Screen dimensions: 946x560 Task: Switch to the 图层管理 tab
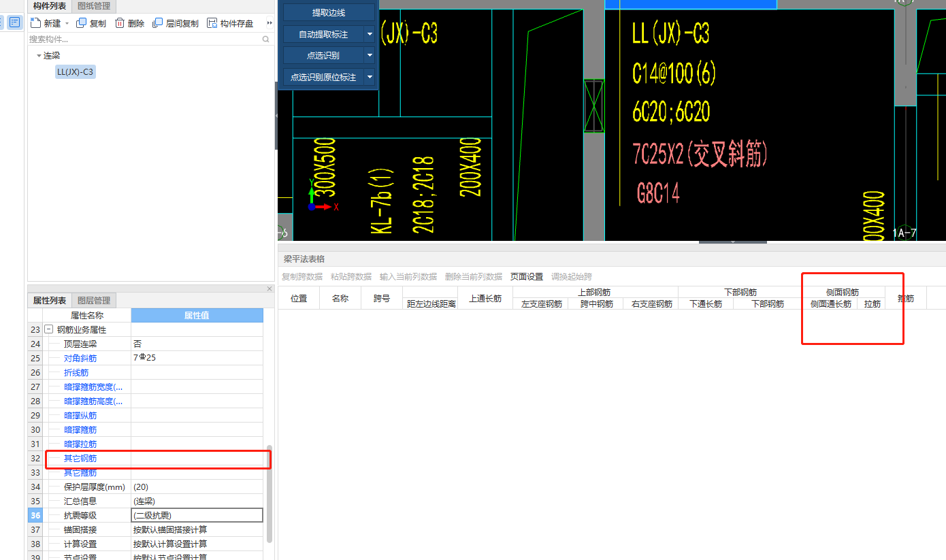(93, 300)
